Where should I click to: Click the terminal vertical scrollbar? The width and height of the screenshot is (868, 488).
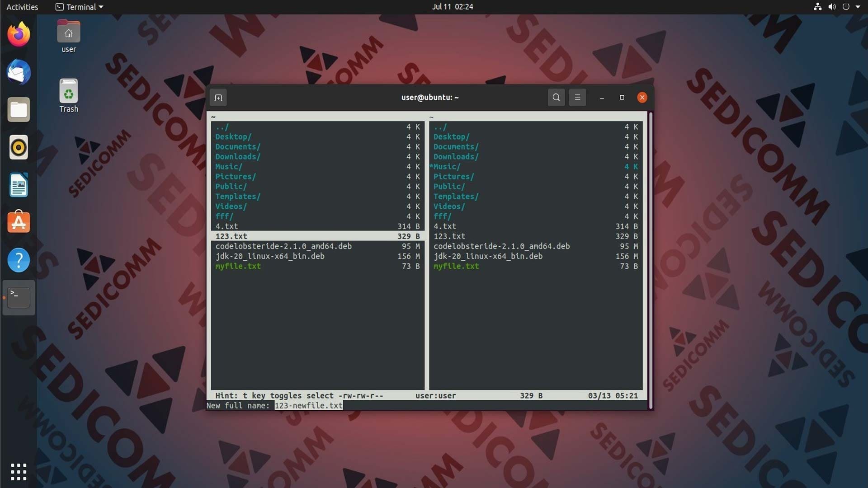point(651,261)
